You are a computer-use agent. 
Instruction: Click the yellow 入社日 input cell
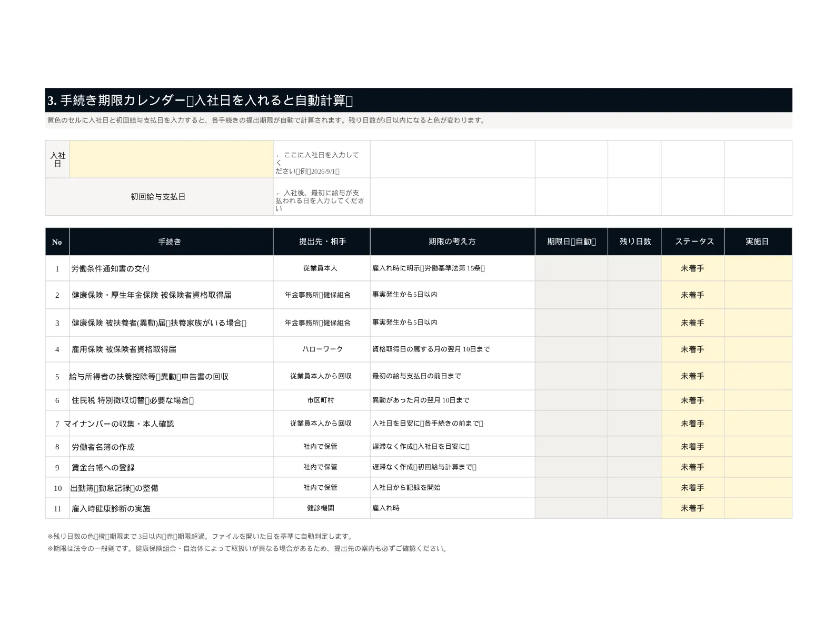click(x=171, y=159)
